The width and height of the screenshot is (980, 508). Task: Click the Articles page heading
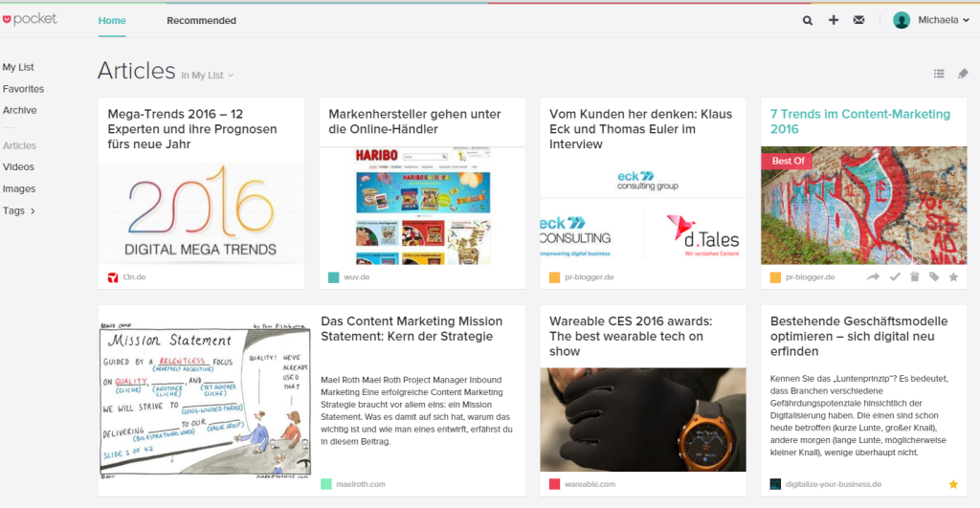[x=136, y=71]
